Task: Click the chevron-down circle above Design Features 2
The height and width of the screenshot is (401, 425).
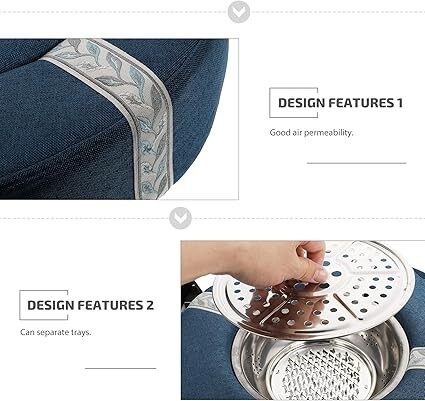Action: 180,218
